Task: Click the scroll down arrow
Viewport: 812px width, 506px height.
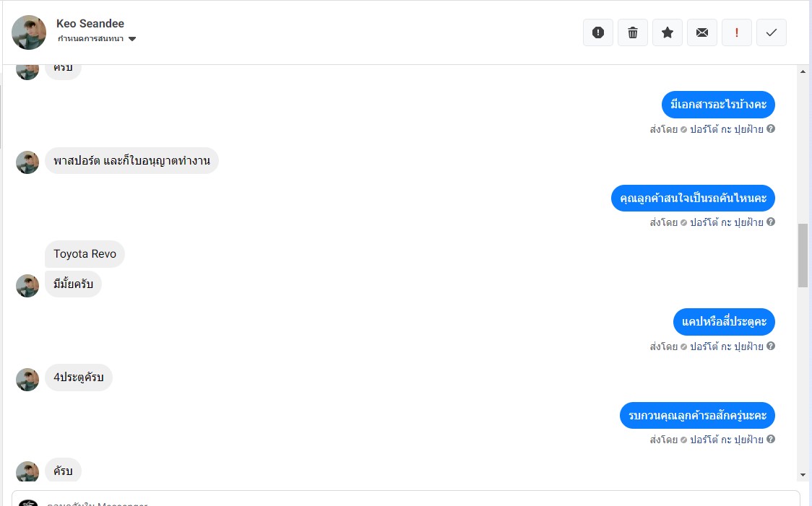Action: coord(803,475)
